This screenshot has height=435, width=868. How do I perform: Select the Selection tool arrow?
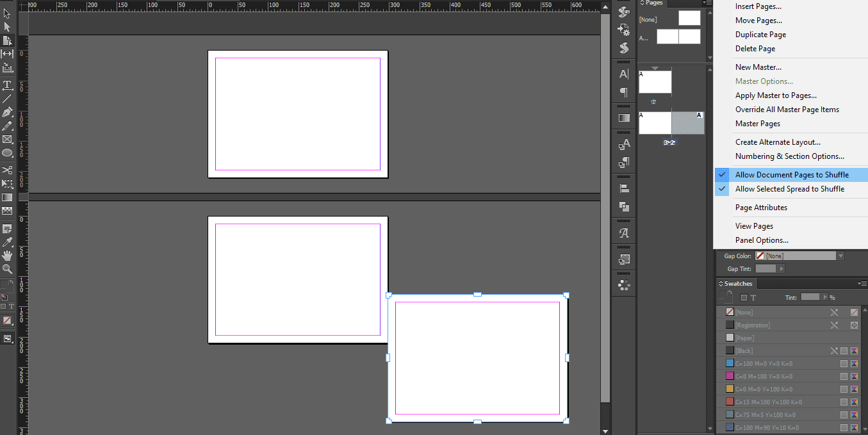coord(7,13)
